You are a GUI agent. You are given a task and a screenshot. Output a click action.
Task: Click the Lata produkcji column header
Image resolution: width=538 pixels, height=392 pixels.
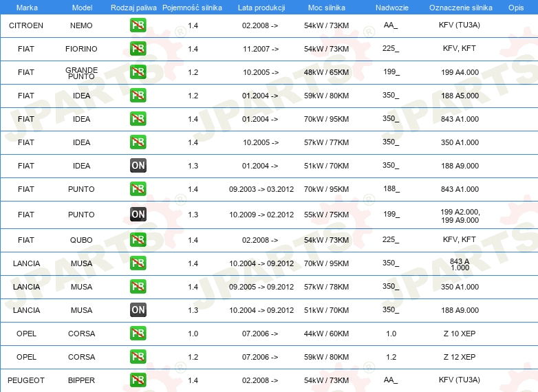pyautogui.click(x=261, y=8)
